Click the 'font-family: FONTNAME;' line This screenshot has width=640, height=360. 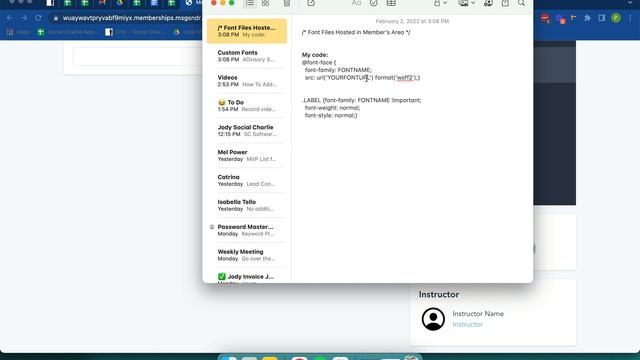tap(338, 70)
